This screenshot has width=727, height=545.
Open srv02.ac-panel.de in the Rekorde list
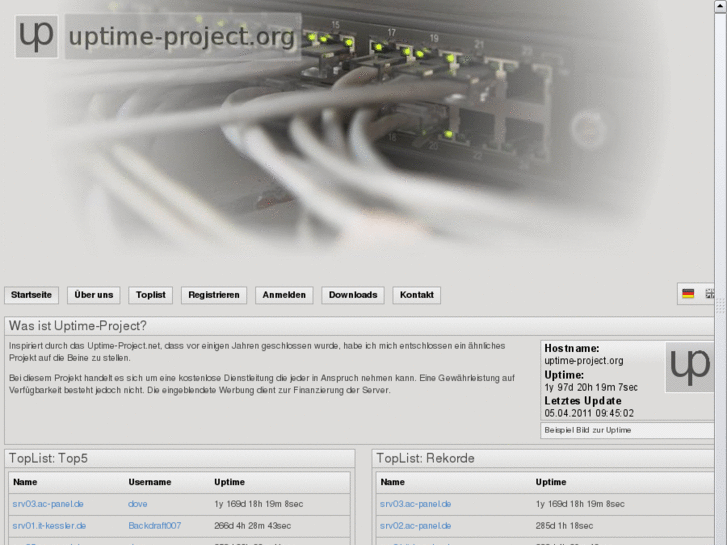point(415,525)
